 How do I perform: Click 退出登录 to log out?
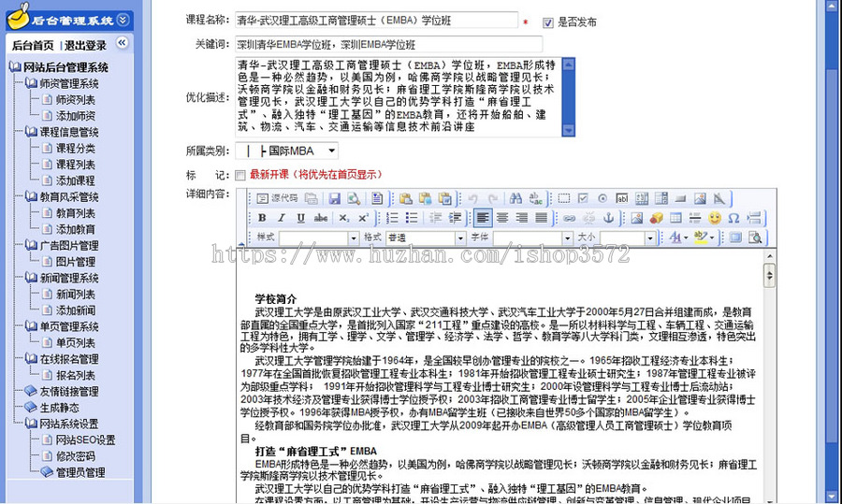click(x=85, y=46)
